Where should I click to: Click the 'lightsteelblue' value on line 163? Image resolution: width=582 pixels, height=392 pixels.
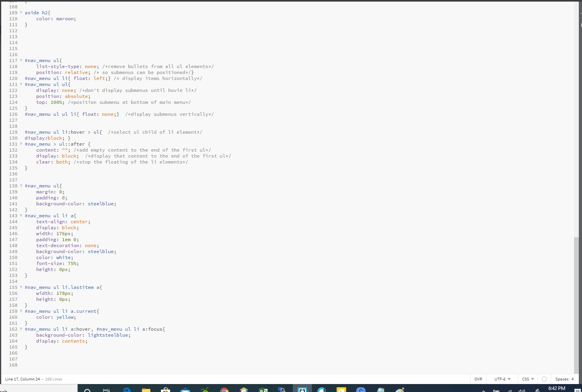coord(108,335)
